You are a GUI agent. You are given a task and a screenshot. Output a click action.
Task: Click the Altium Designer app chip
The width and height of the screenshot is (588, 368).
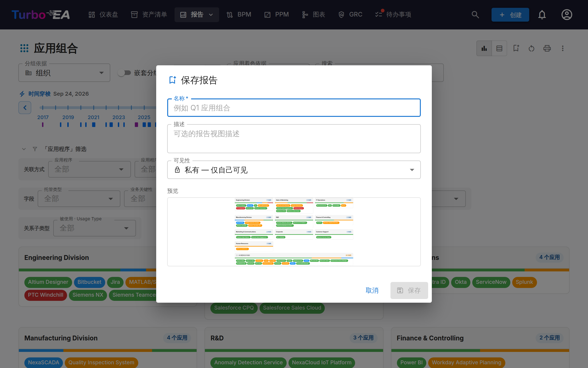tap(48, 282)
